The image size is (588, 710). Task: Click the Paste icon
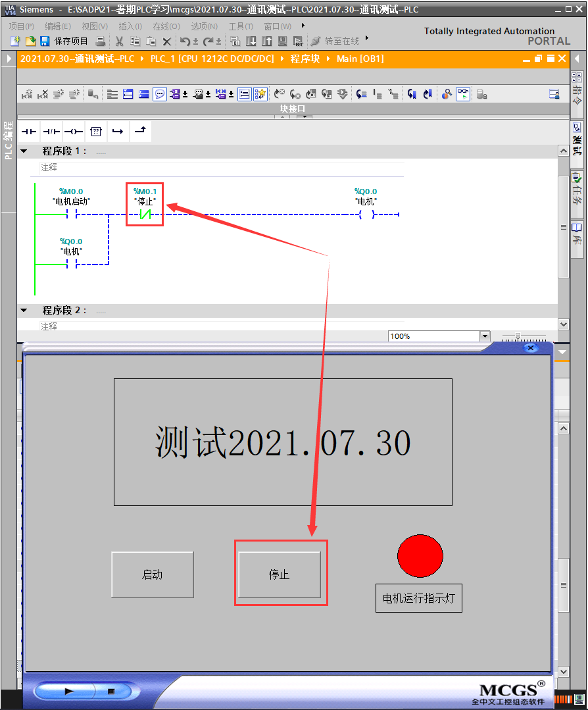point(151,41)
